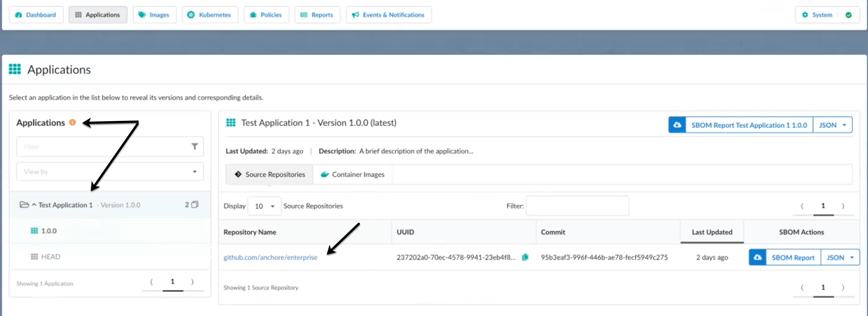Open Events & Notifications

(x=389, y=15)
